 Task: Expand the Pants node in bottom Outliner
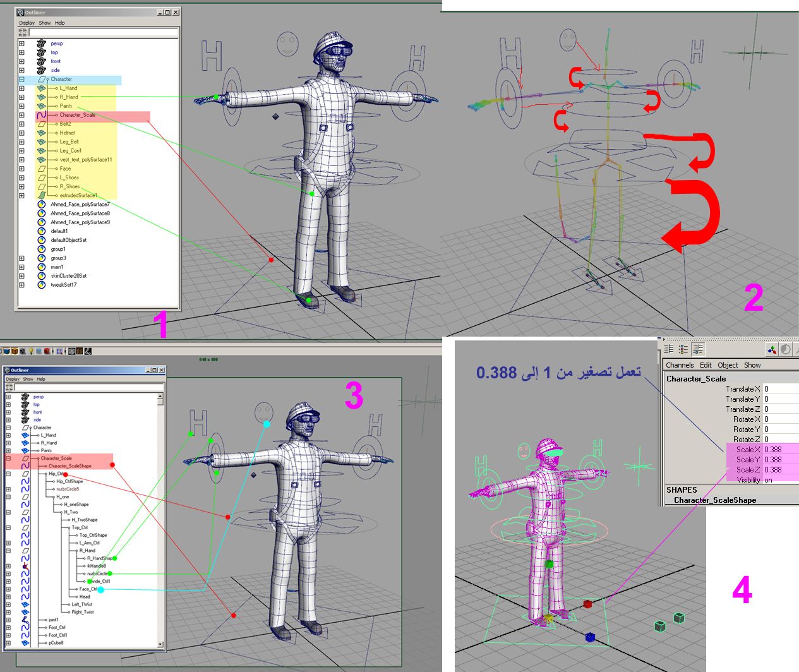(x=8, y=450)
